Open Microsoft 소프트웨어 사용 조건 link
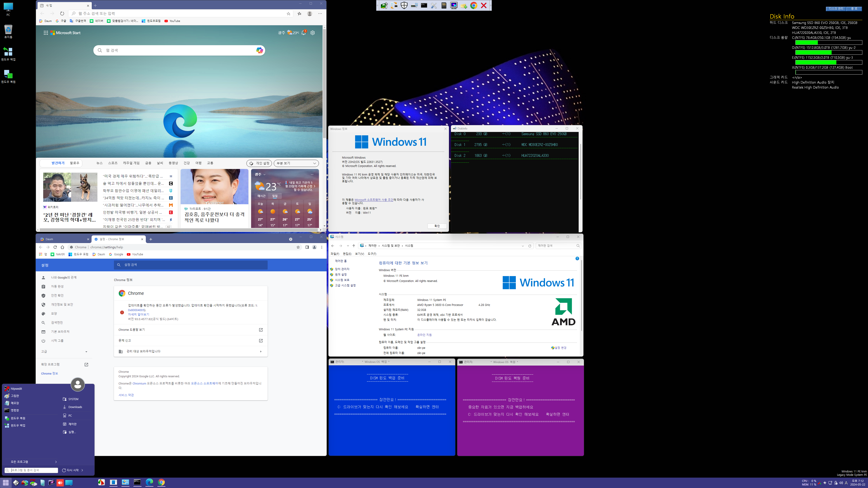This screenshot has height=488, width=868. click(x=374, y=200)
